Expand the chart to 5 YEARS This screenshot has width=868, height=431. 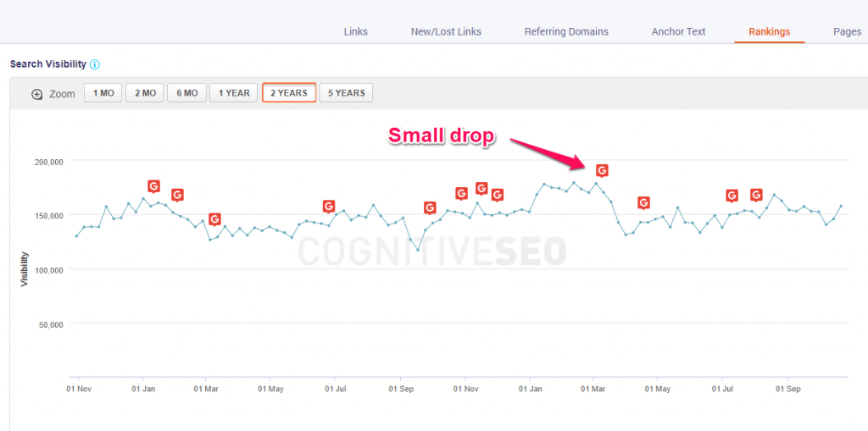pyautogui.click(x=346, y=93)
